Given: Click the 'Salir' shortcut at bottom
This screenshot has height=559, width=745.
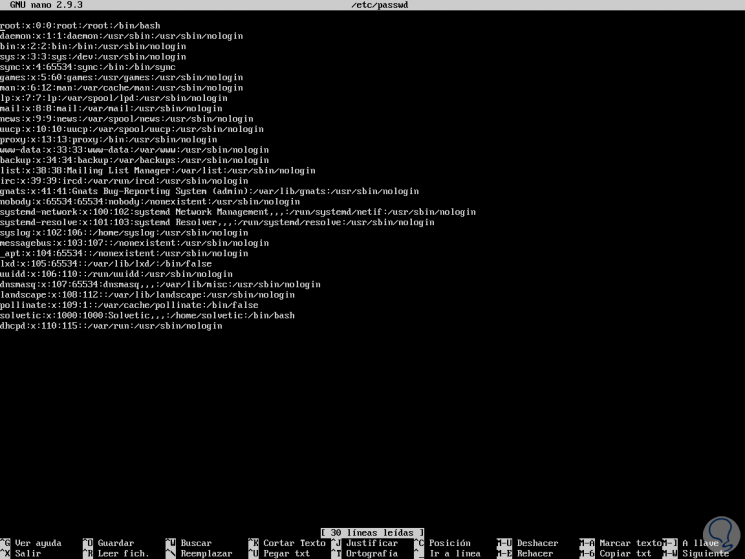Looking at the screenshot, I should coord(28,553).
